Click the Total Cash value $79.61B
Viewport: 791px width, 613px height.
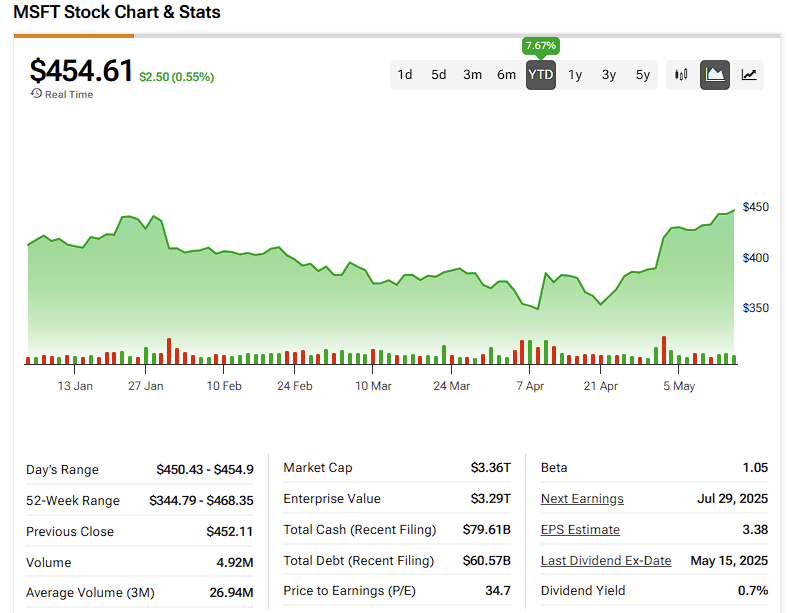click(x=487, y=529)
